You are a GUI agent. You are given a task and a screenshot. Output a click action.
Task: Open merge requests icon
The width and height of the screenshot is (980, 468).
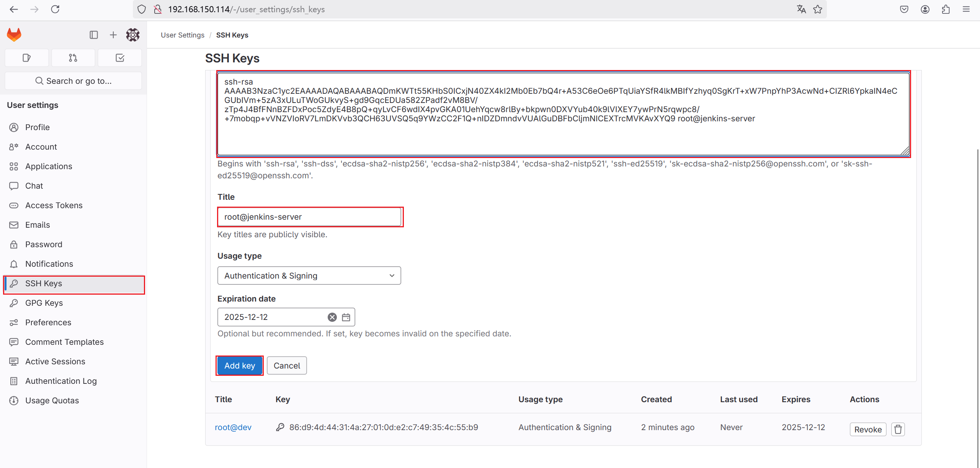(x=73, y=58)
